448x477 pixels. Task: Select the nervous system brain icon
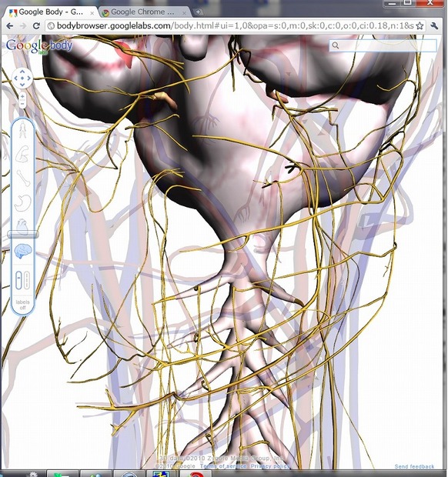pyautogui.click(x=23, y=252)
